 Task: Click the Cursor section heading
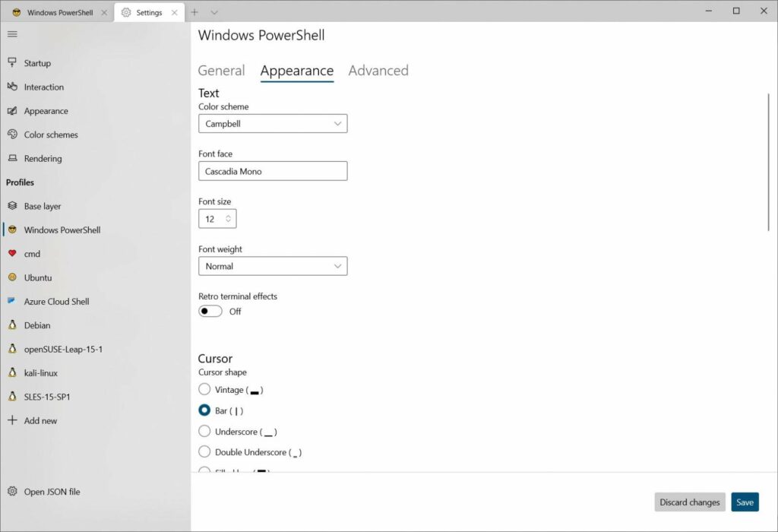[215, 358]
